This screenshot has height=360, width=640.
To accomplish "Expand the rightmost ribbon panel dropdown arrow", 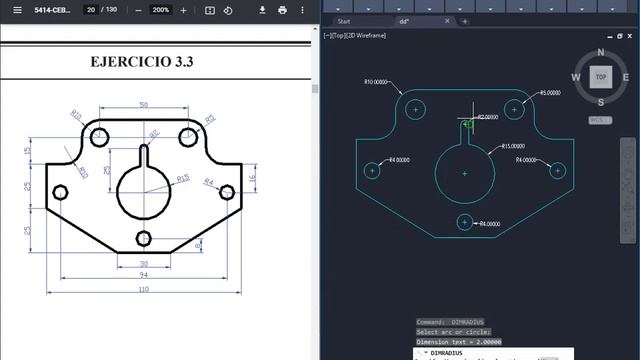I will tap(612, 9).
